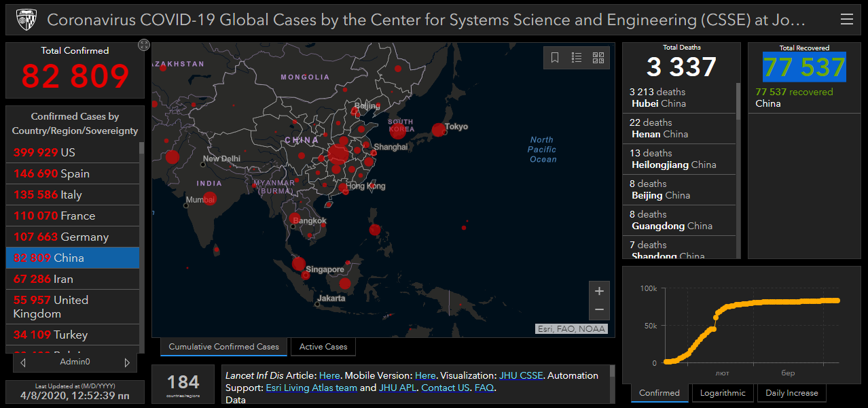Click the Heilongjiang China deaths entry
The image size is (868, 408).
[x=679, y=159]
